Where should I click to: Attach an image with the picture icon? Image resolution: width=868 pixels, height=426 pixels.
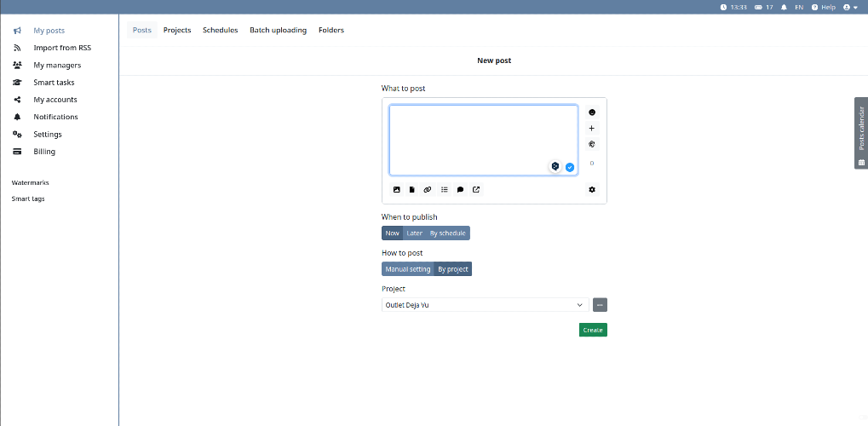[x=396, y=189]
